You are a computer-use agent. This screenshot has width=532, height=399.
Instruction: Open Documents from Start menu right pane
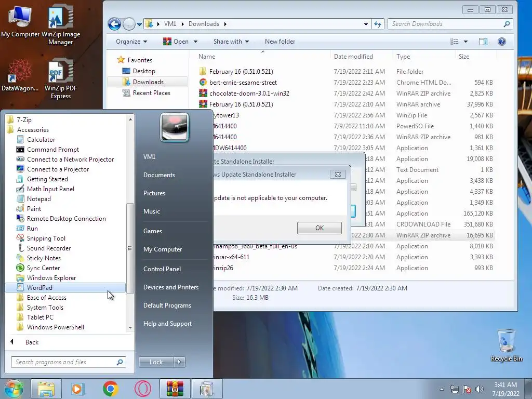159,175
